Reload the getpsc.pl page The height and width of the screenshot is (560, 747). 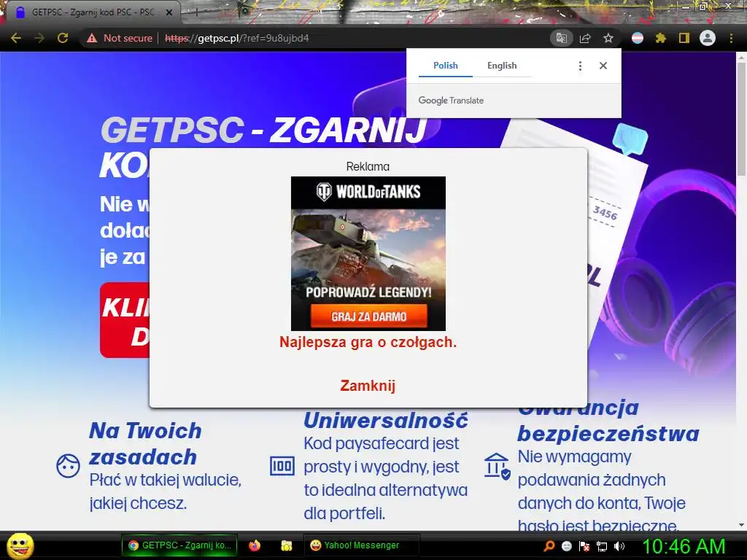[63, 38]
